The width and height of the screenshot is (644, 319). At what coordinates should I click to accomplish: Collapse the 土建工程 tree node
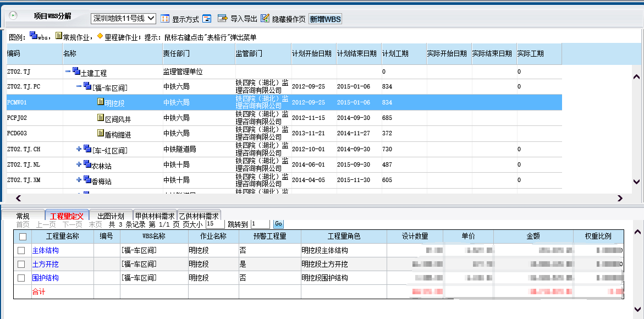coord(68,72)
